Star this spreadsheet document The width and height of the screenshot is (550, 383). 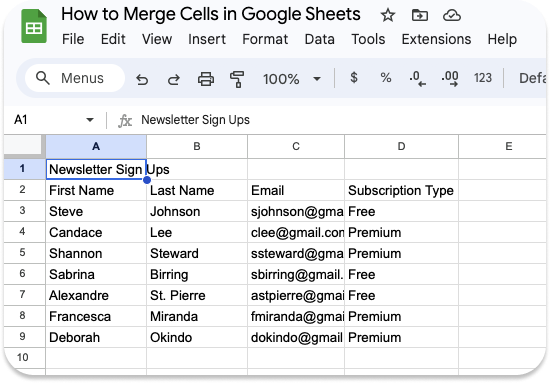pos(388,15)
